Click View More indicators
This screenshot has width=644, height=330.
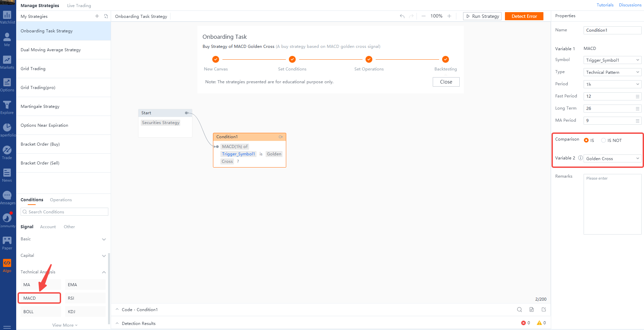pos(65,325)
